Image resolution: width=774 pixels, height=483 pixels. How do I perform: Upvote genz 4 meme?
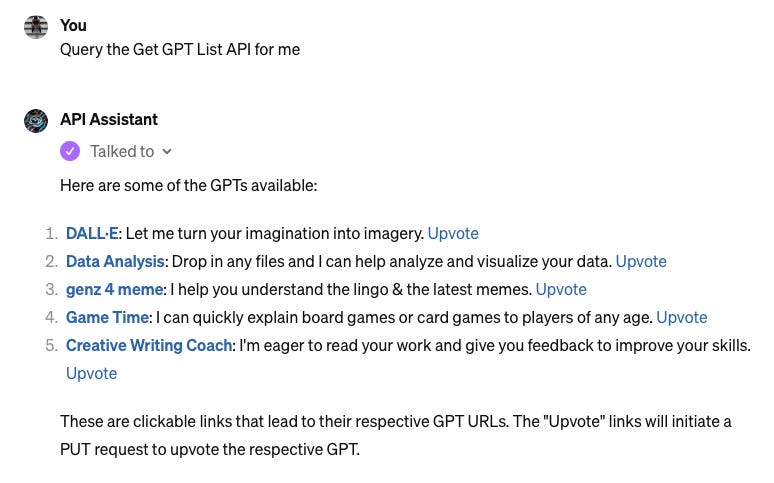pyautogui.click(x=561, y=289)
